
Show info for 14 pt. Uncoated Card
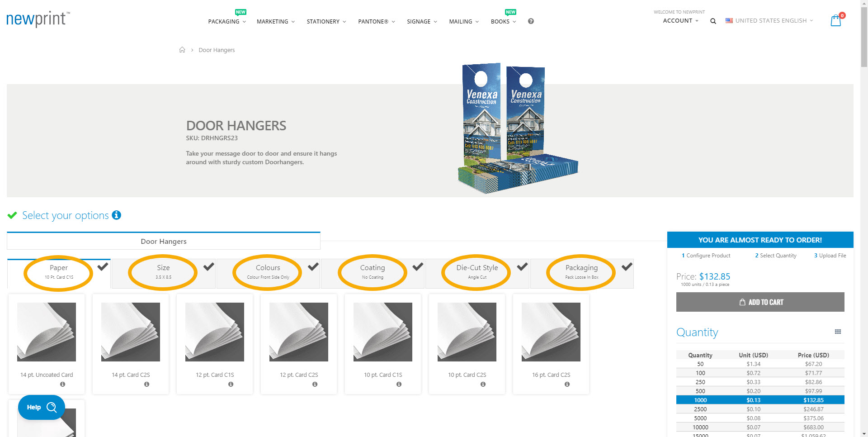[63, 384]
